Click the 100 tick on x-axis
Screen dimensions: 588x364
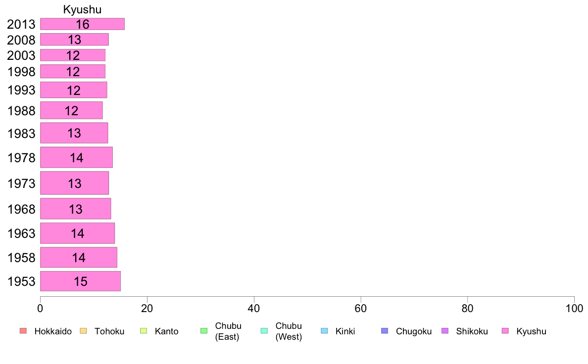coord(574,309)
